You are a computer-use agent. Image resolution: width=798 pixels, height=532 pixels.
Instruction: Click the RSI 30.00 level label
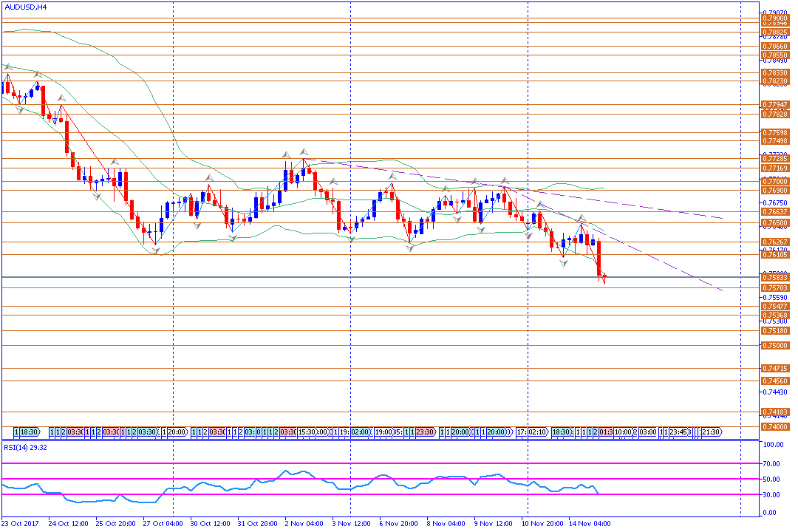(771, 495)
